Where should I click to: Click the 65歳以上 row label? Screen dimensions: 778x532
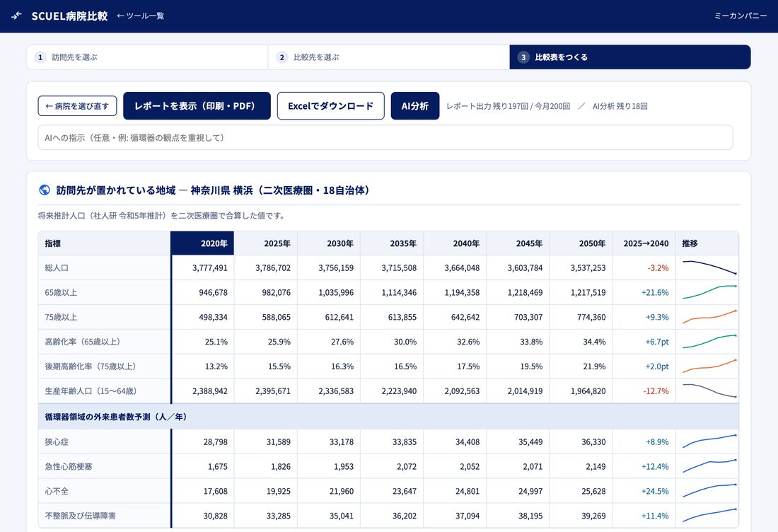pyautogui.click(x=61, y=292)
